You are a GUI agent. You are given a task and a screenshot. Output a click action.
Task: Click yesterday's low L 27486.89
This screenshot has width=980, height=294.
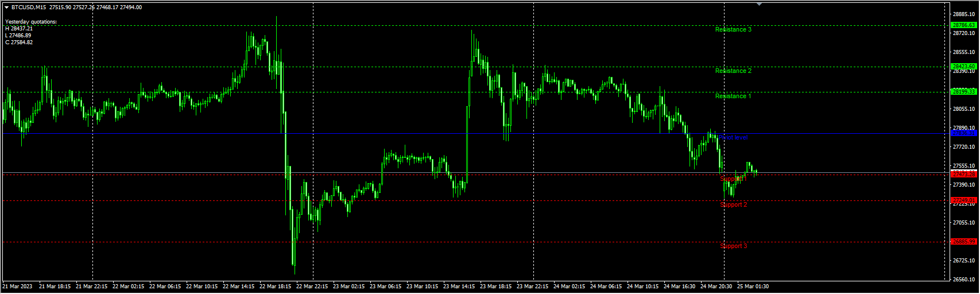pyautogui.click(x=18, y=36)
